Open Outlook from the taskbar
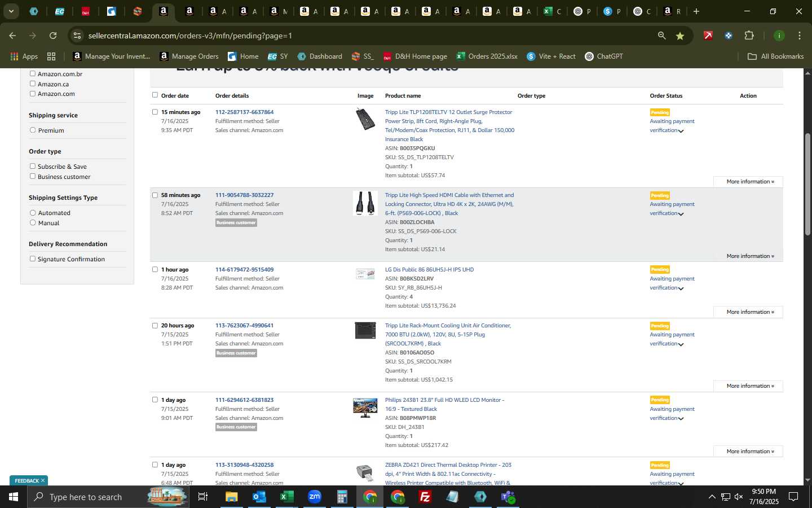The width and height of the screenshot is (812, 508). point(259,497)
